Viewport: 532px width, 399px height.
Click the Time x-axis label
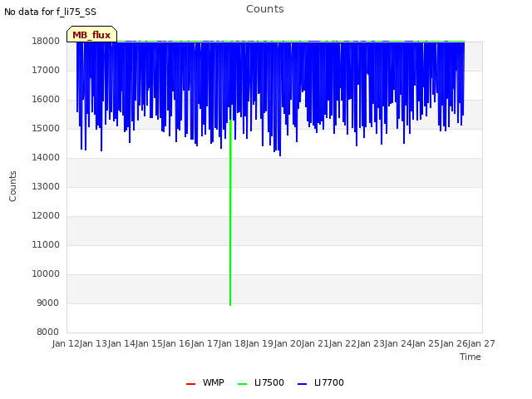point(470,357)
